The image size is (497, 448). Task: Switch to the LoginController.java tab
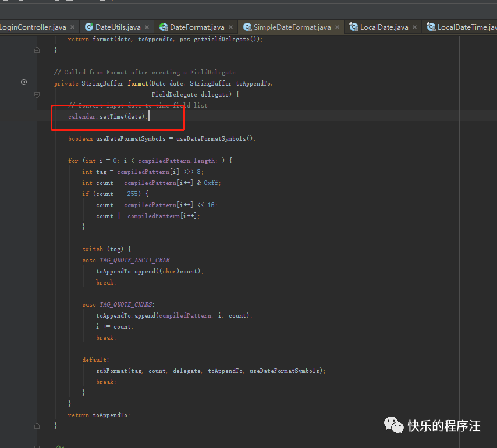click(x=33, y=27)
